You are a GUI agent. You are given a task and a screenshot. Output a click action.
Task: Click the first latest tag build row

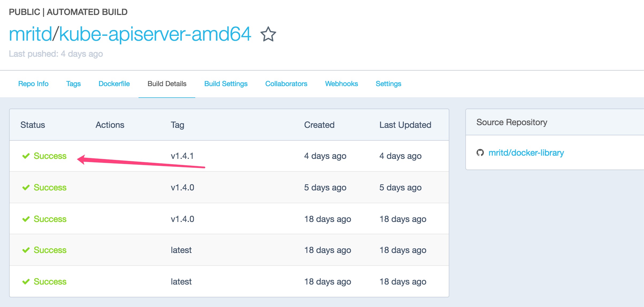[50, 250]
